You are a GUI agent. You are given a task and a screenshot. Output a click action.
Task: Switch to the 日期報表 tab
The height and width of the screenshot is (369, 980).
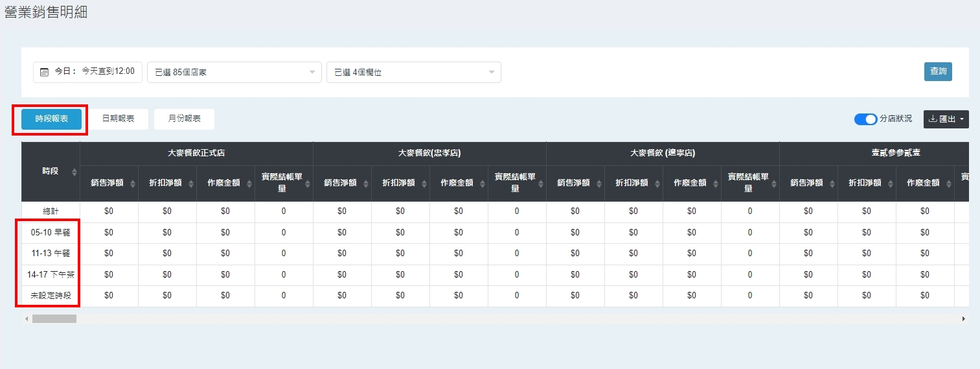click(119, 119)
